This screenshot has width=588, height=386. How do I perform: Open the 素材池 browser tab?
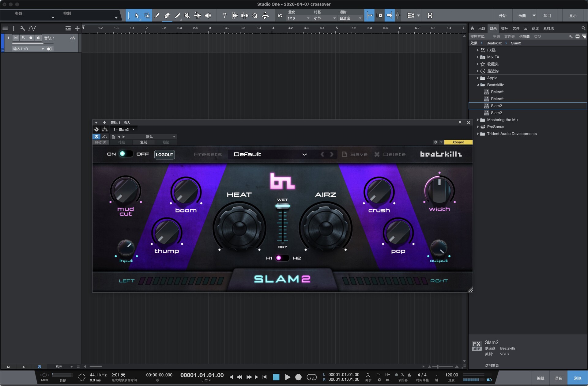point(548,28)
